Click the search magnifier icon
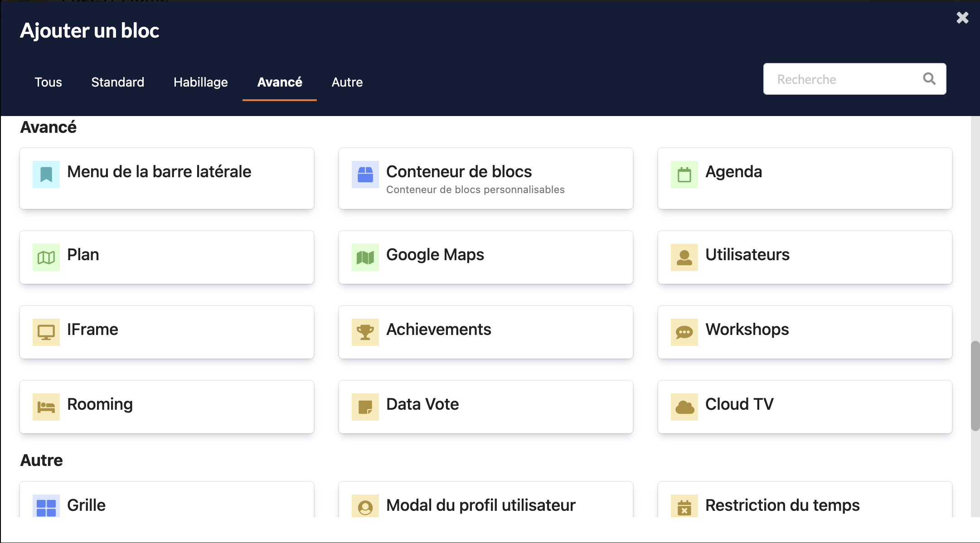 pyautogui.click(x=929, y=79)
